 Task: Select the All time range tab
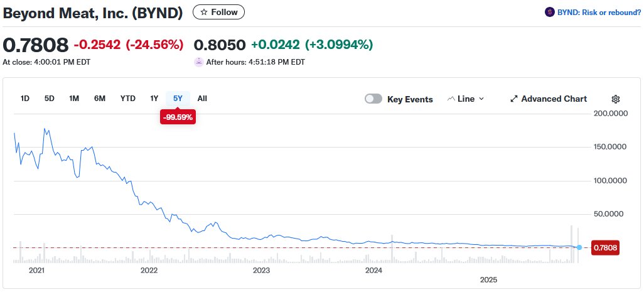[202, 99]
